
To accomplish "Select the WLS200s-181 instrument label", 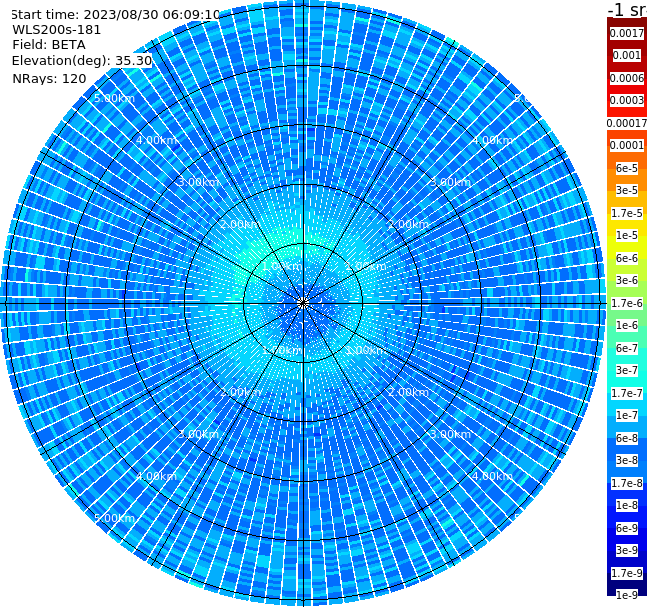I will click(57, 30).
